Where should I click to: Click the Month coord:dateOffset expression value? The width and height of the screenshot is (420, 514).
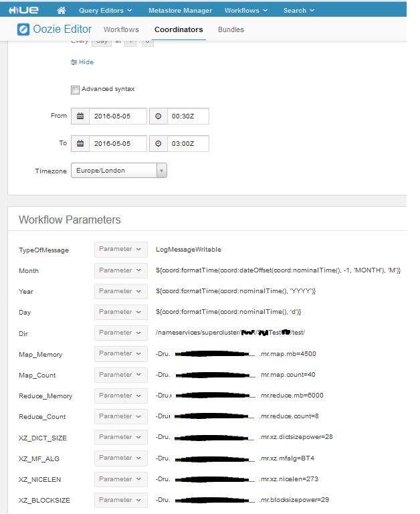click(278, 270)
